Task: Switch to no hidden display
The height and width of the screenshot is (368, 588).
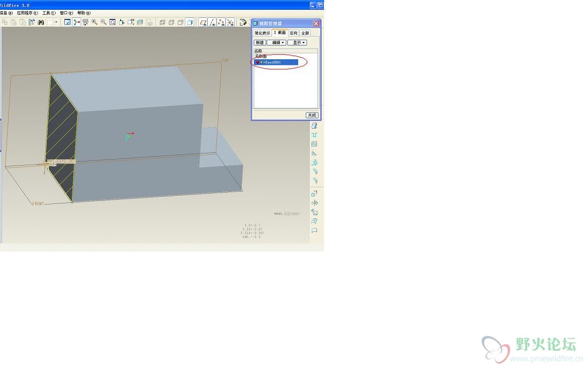Action: coord(180,22)
